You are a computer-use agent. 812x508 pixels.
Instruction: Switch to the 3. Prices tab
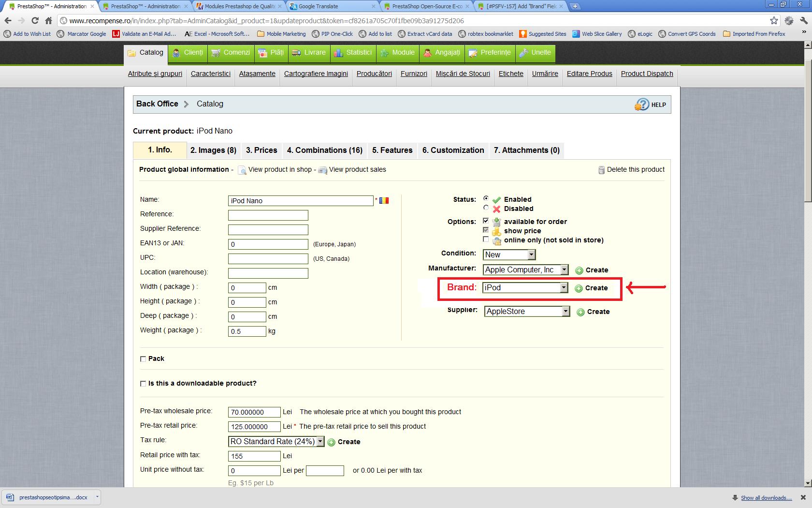[x=261, y=150]
